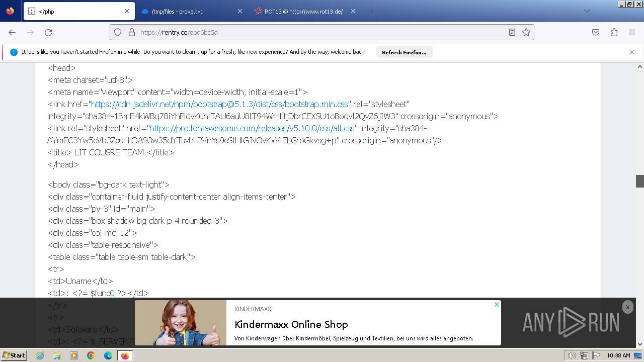Toggle reader view icon in address bar
The width and height of the screenshot is (644, 362).
click(512, 32)
